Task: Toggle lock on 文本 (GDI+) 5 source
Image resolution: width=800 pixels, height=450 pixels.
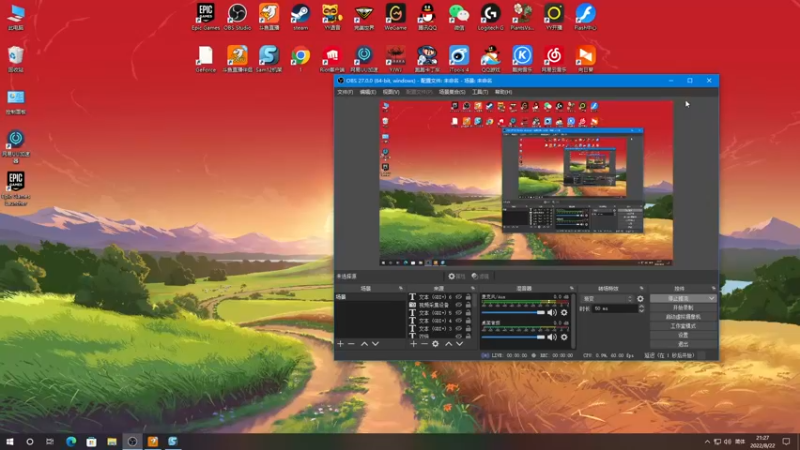Action: [x=468, y=313]
